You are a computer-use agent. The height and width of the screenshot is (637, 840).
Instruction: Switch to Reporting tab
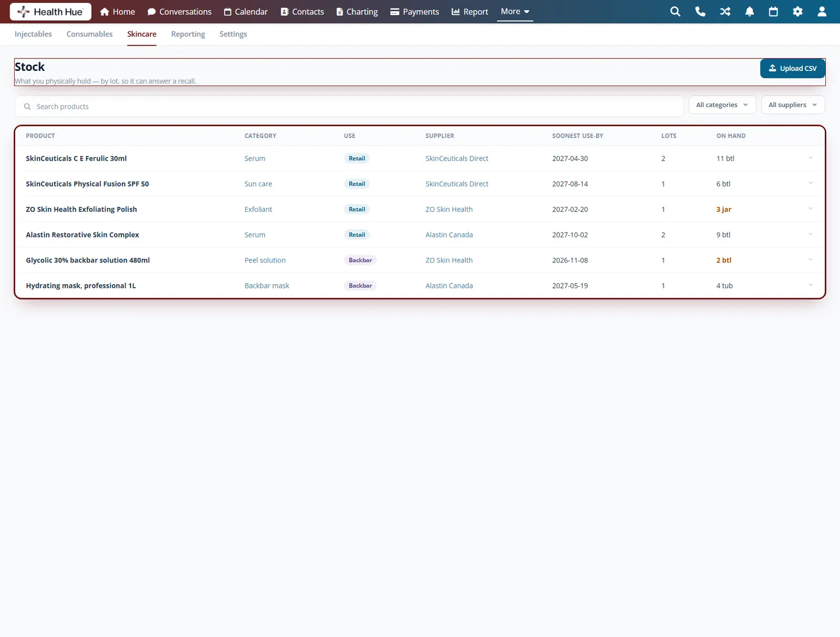point(188,34)
